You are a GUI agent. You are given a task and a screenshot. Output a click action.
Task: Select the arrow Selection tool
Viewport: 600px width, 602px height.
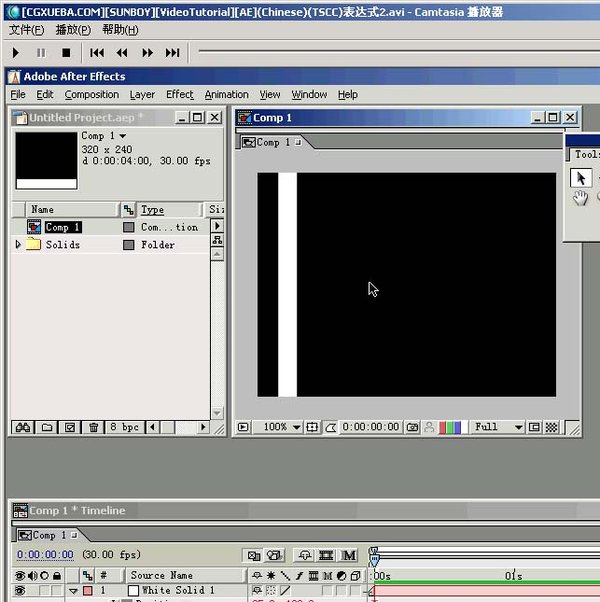click(581, 178)
